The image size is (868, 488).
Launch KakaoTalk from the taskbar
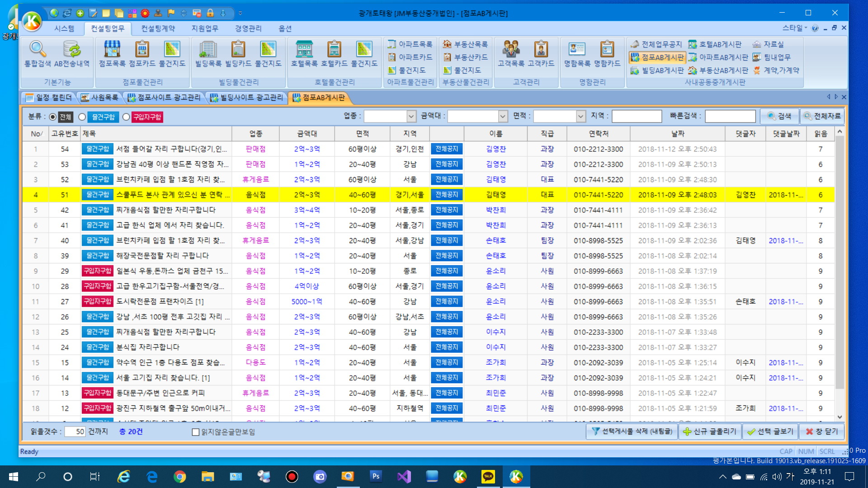tap(488, 476)
